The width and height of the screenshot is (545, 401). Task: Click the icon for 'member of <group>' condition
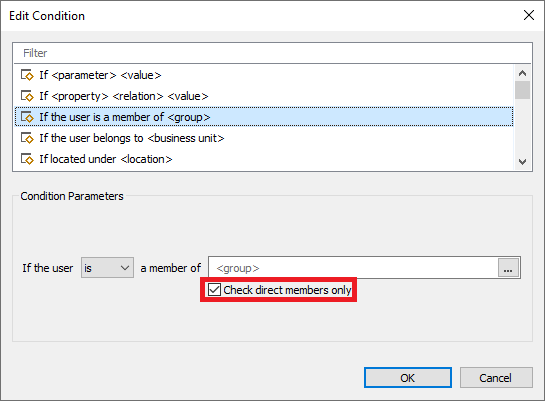[x=27, y=117]
